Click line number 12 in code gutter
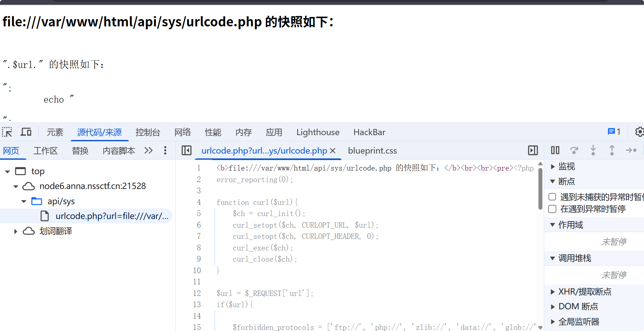 tap(197, 293)
